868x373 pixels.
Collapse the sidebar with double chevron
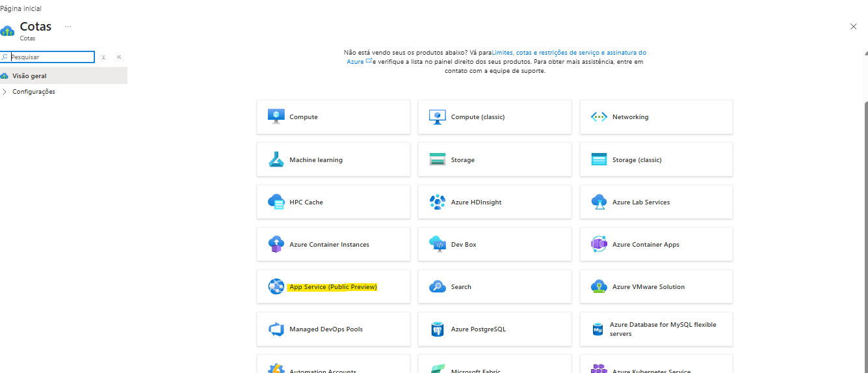[x=119, y=57]
